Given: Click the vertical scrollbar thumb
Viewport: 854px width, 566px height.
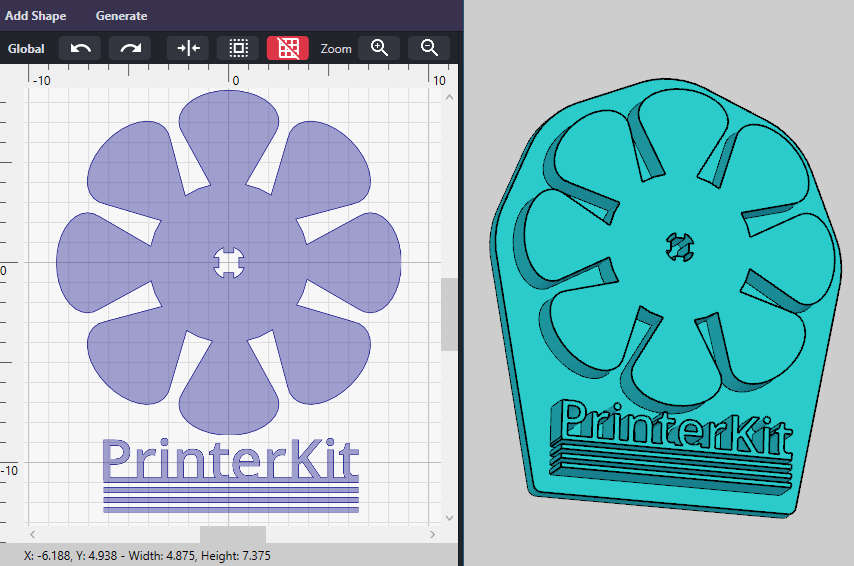Looking at the screenshot, I should click(449, 314).
